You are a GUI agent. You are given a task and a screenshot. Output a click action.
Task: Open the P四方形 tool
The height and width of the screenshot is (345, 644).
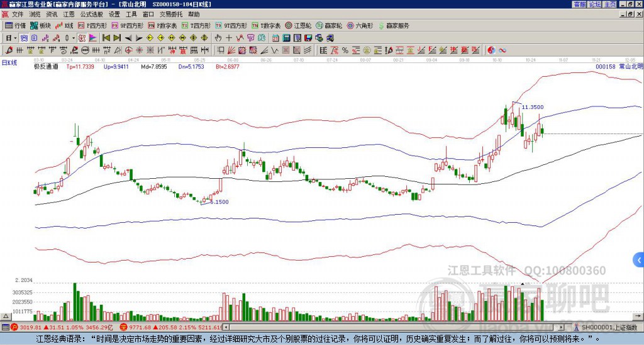click(x=92, y=25)
